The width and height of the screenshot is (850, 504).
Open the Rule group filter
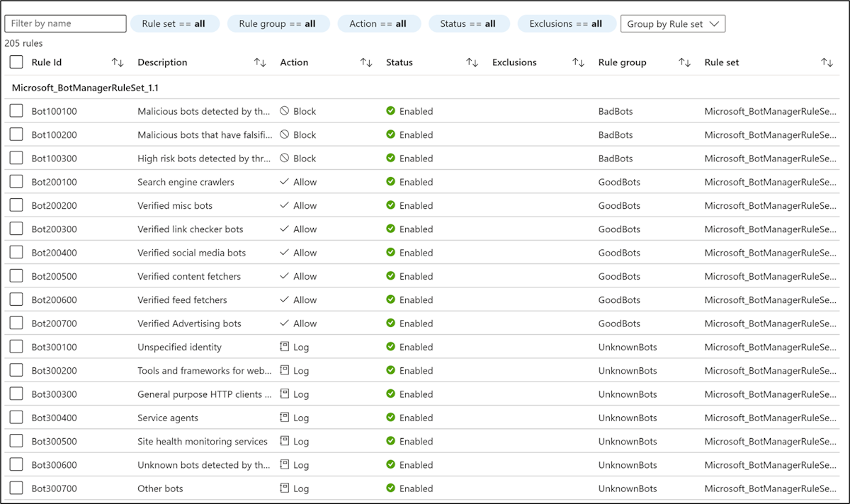coord(278,23)
